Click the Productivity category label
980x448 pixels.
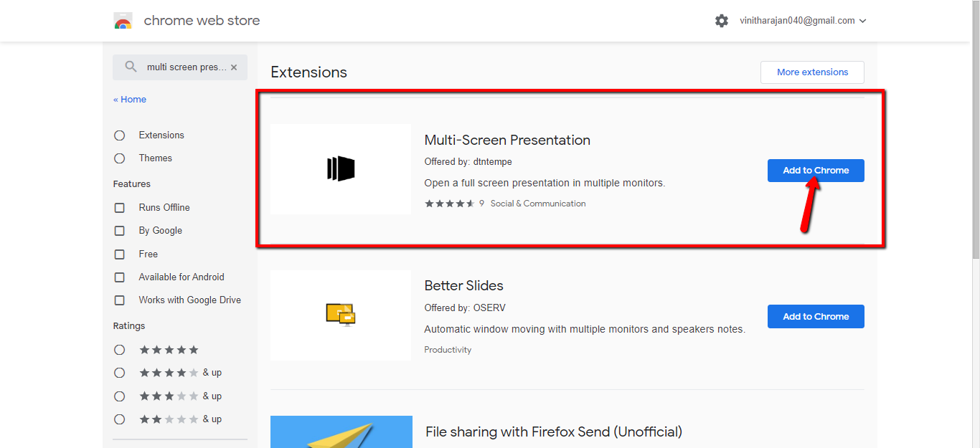[x=448, y=350]
